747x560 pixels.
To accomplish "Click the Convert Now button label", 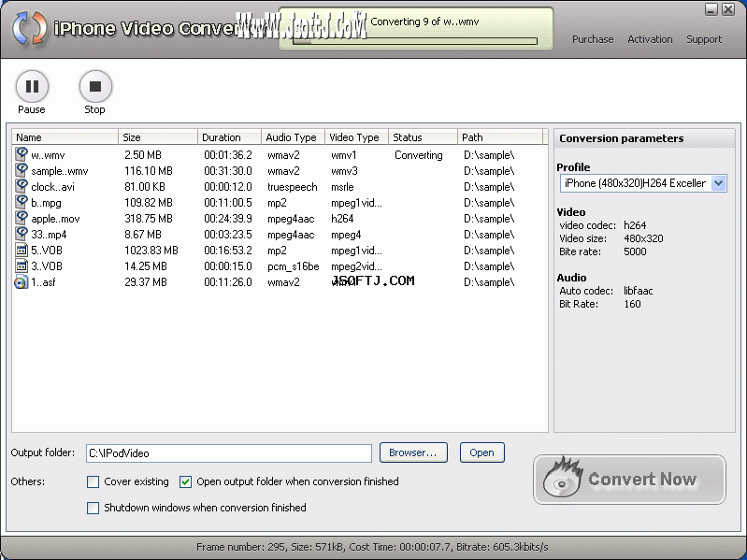I will (642, 479).
